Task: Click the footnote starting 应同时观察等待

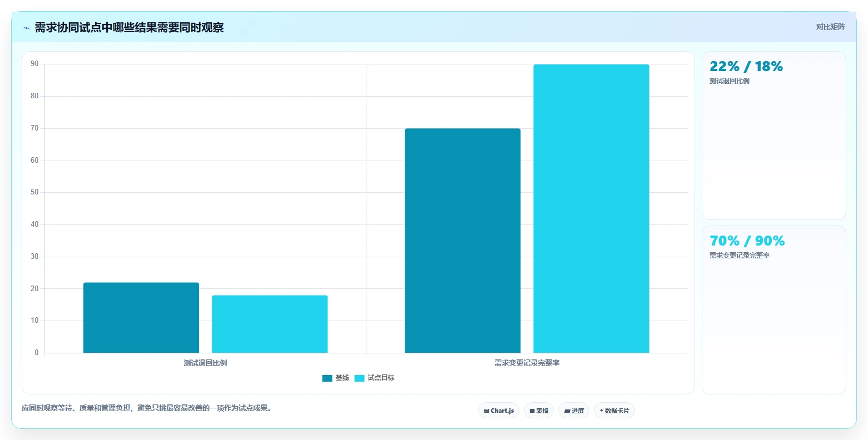Action: click(146, 408)
